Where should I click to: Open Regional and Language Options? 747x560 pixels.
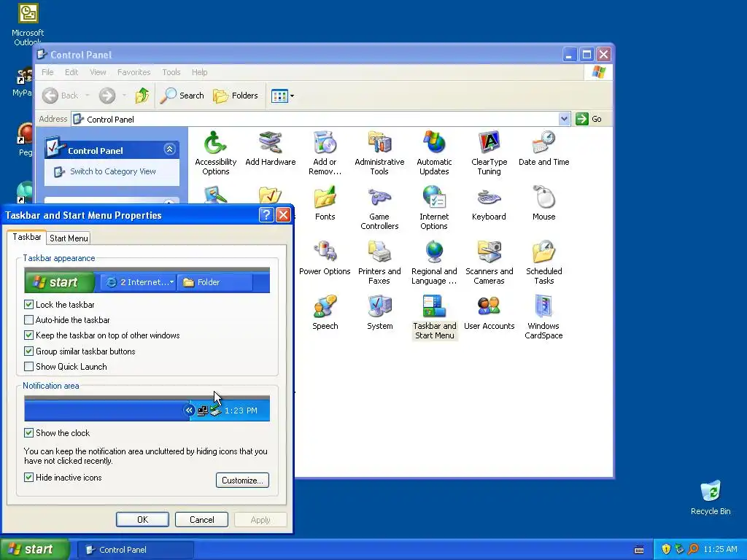(434, 262)
